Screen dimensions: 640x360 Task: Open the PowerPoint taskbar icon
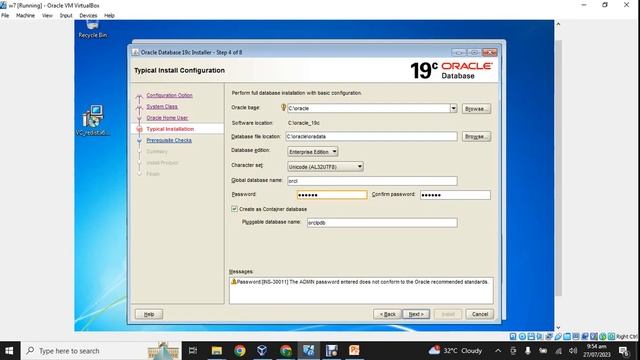[354, 351]
